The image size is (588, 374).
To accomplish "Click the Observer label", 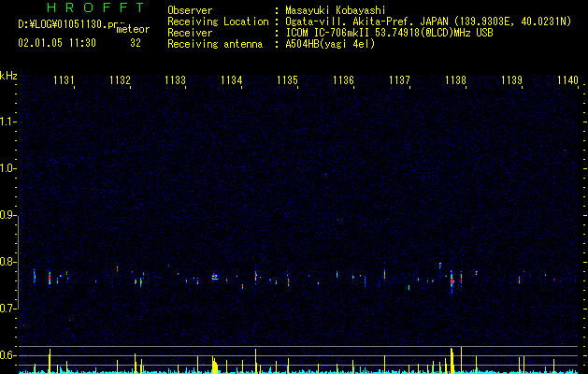I will pyautogui.click(x=190, y=10).
